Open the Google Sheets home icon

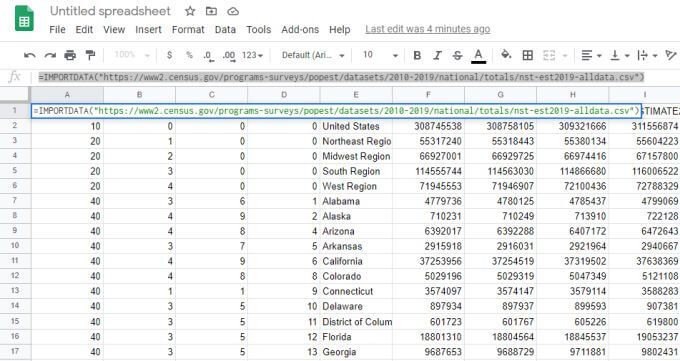[x=24, y=18]
